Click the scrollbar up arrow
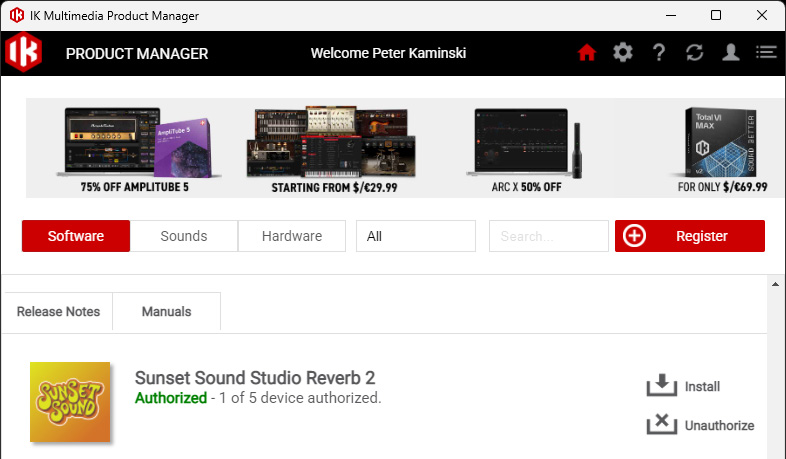The height and width of the screenshot is (459, 786). pyautogui.click(x=775, y=284)
